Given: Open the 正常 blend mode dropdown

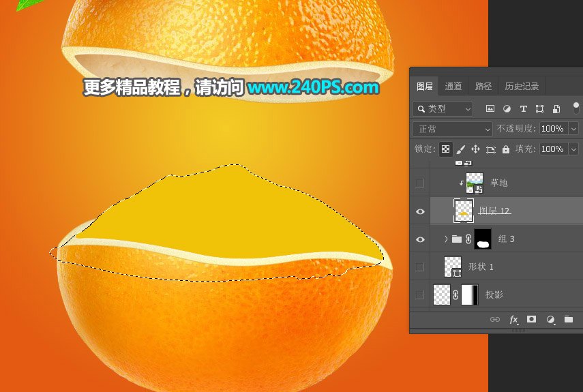Looking at the screenshot, I should pyautogui.click(x=452, y=130).
